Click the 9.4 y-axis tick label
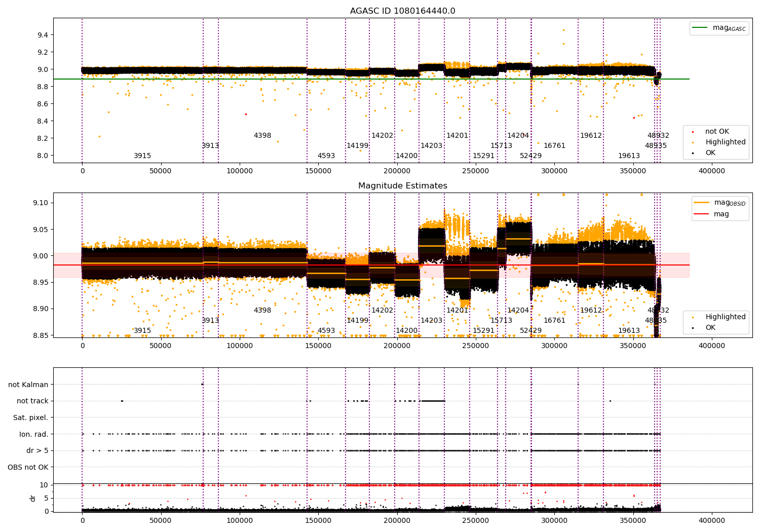Viewport: 760px width, 532px height. click(x=43, y=35)
